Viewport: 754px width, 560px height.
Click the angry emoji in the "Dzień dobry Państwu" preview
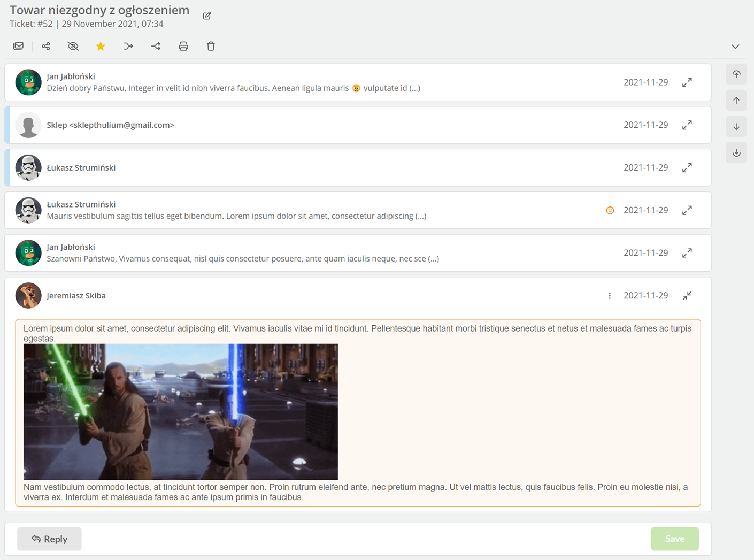tap(356, 88)
